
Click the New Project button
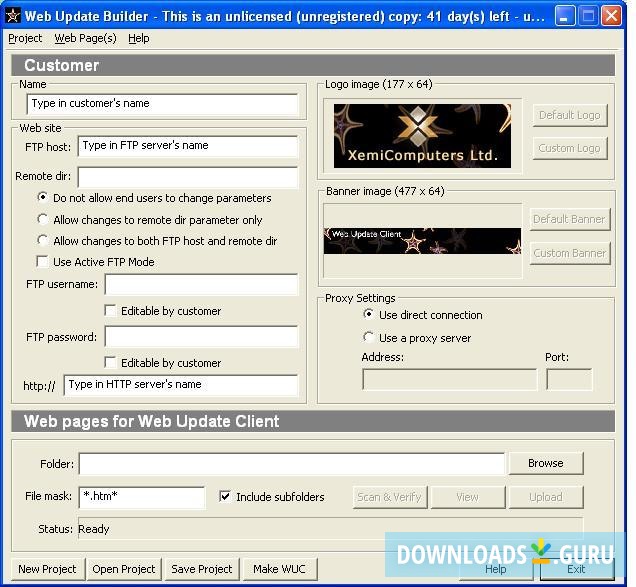(47, 569)
